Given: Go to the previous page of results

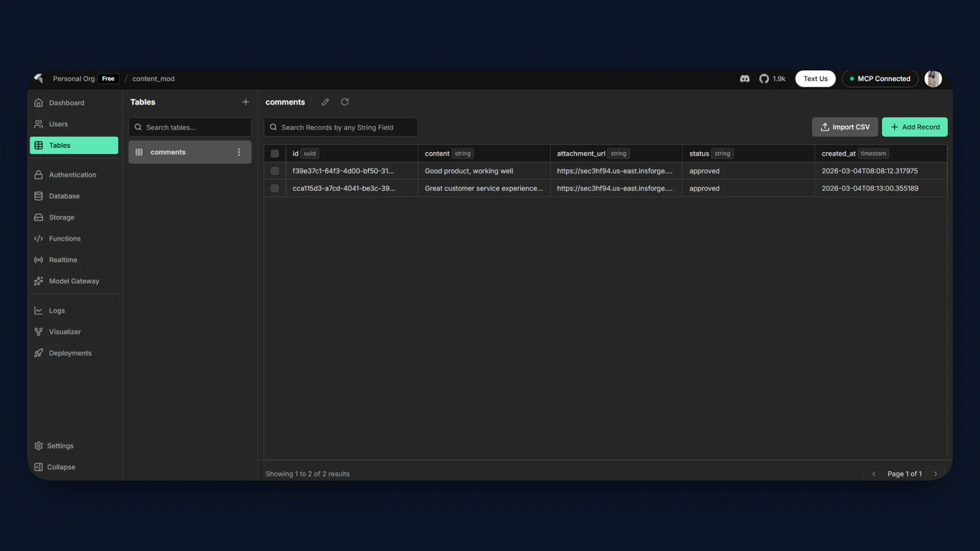Looking at the screenshot, I should (x=874, y=473).
